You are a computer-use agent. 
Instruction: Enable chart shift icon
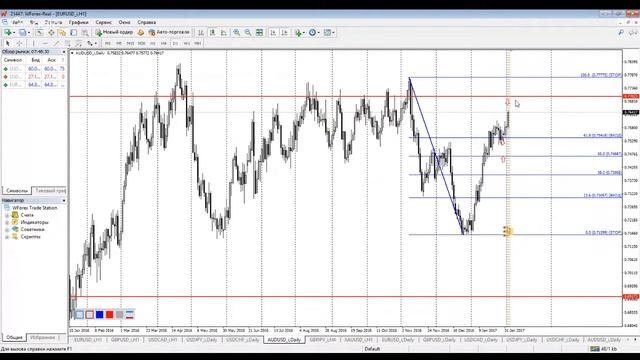point(284,32)
